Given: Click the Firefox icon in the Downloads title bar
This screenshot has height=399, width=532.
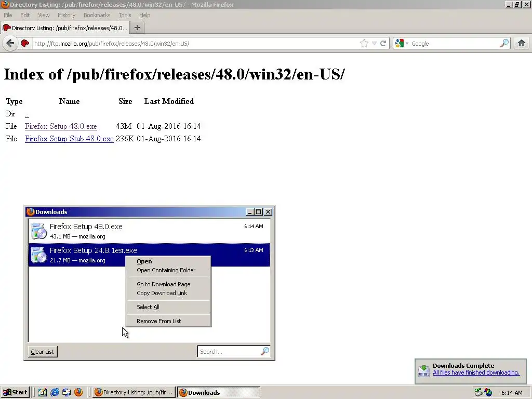Looking at the screenshot, I should click(31, 212).
